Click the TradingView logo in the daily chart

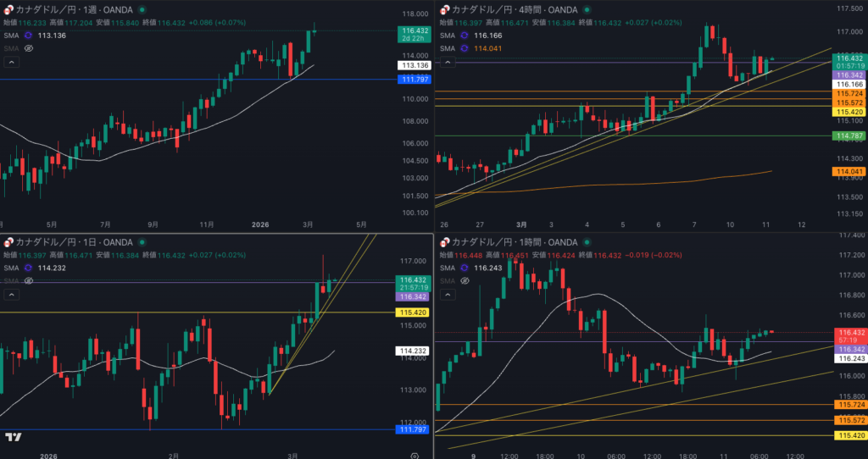point(13,437)
